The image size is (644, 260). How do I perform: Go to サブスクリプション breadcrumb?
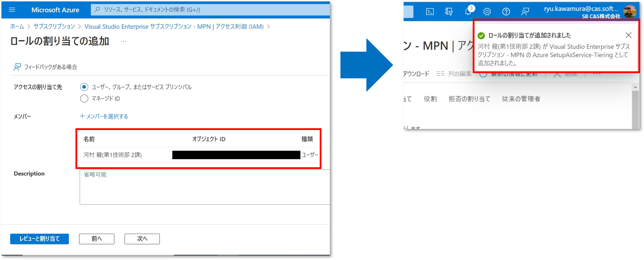pyautogui.click(x=54, y=26)
